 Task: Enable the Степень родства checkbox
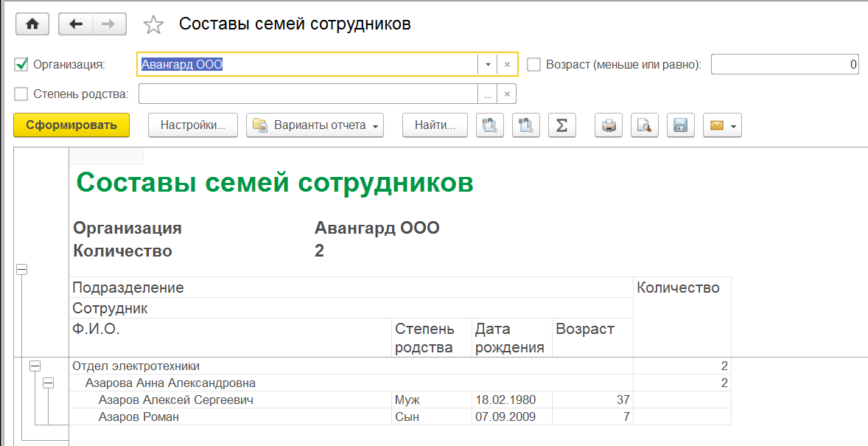tap(21, 94)
